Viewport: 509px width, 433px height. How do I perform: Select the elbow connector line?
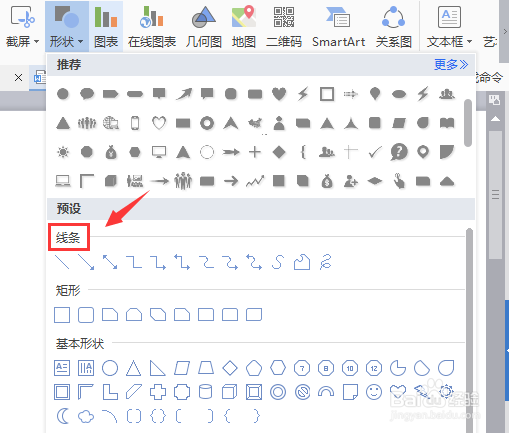pyautogui.click(x=134, y=262)
